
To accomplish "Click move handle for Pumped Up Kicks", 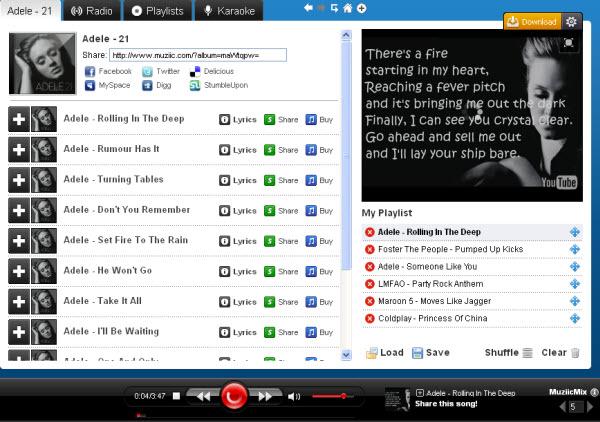I will (x=575, y=249).
